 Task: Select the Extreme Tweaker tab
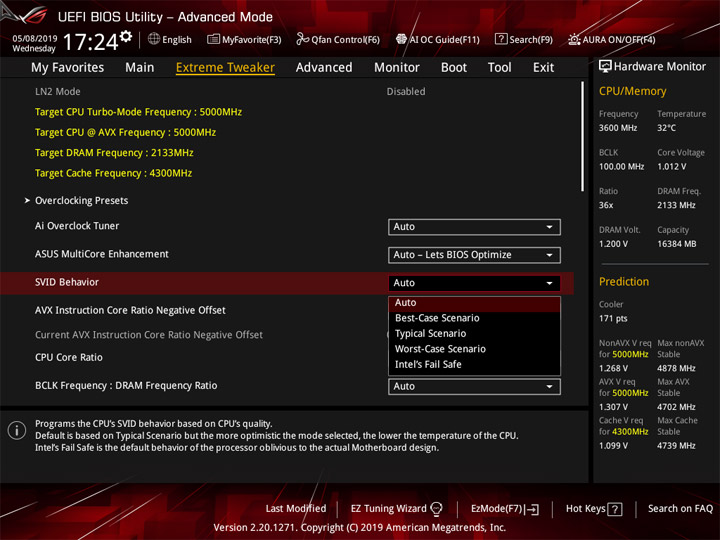225,68
